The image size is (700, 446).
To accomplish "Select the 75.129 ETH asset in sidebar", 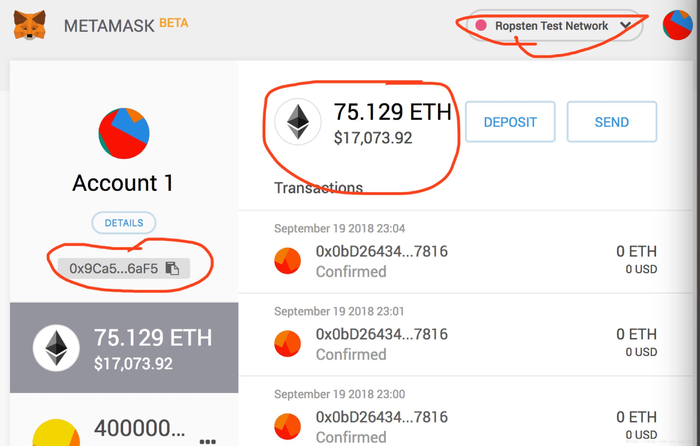I will point(124,348).
